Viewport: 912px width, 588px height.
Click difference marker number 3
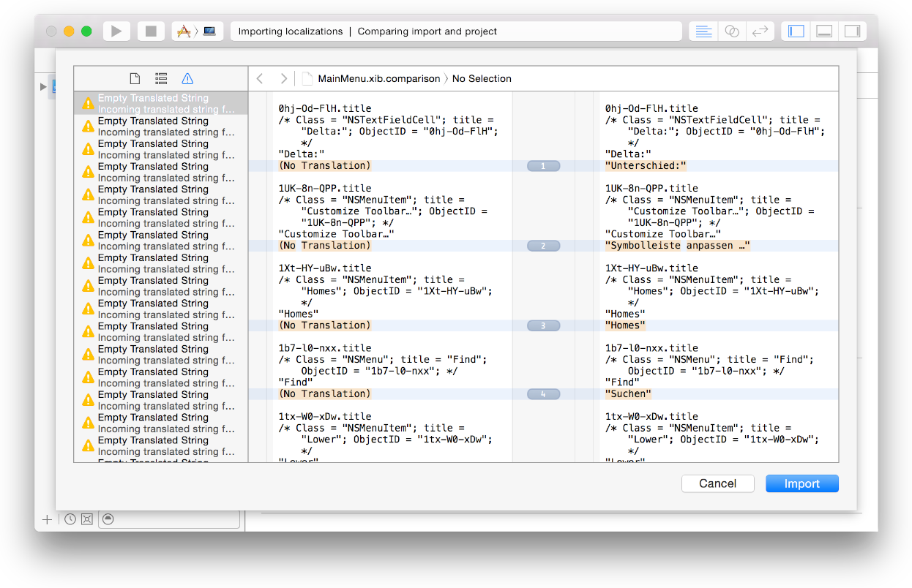[543, 325]
